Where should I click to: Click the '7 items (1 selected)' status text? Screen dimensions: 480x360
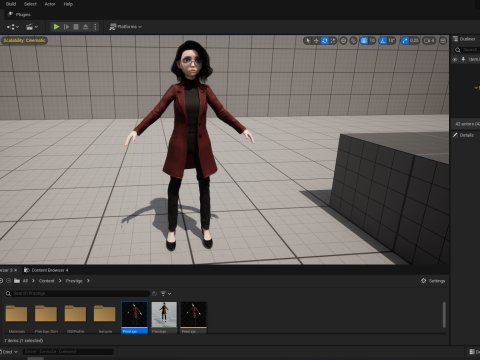(24, 341)
